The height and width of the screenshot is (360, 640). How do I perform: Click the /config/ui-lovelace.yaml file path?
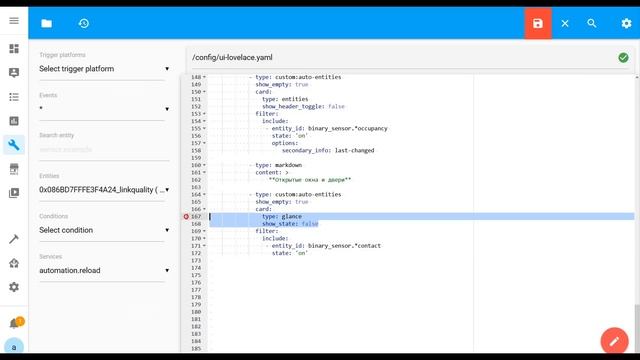[x=232, y=58]
